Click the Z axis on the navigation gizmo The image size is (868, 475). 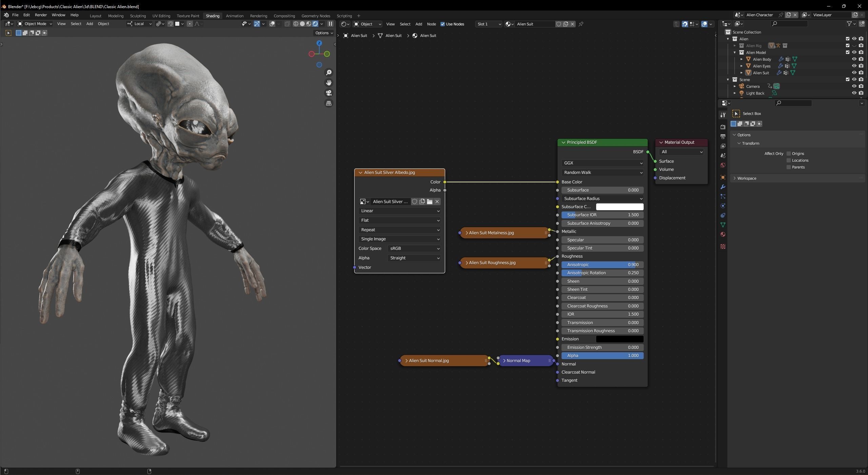(319, 43)
